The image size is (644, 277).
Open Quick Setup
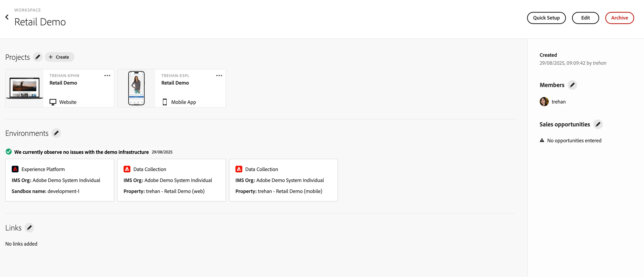pos(546,18)
